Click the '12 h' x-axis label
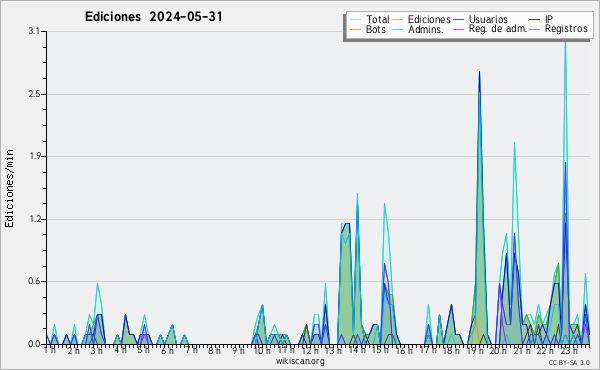Viewport: 600px width, 370px height. point(310,350)
